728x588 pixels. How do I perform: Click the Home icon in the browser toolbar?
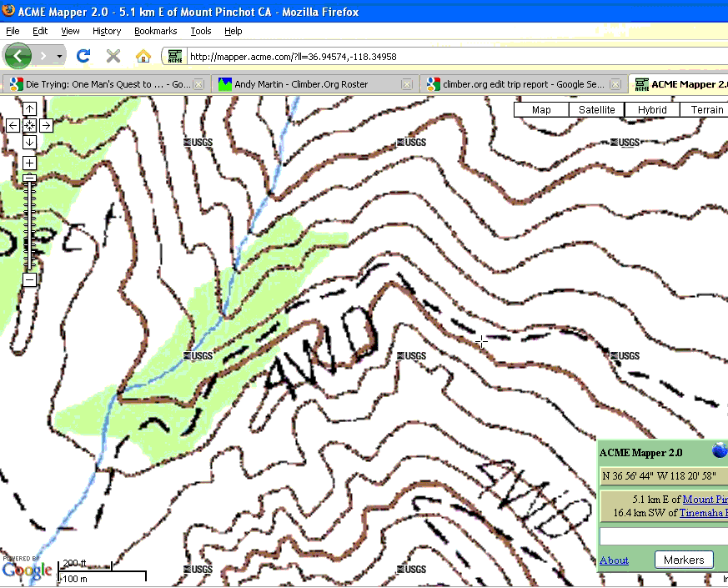click(x=143, y=56)
